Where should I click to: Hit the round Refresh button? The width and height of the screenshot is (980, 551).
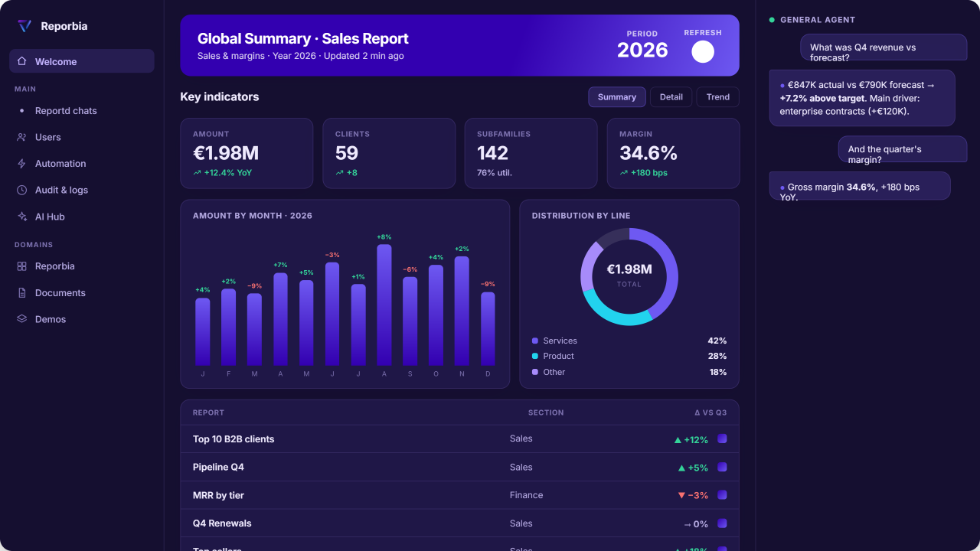pos(703,51)
